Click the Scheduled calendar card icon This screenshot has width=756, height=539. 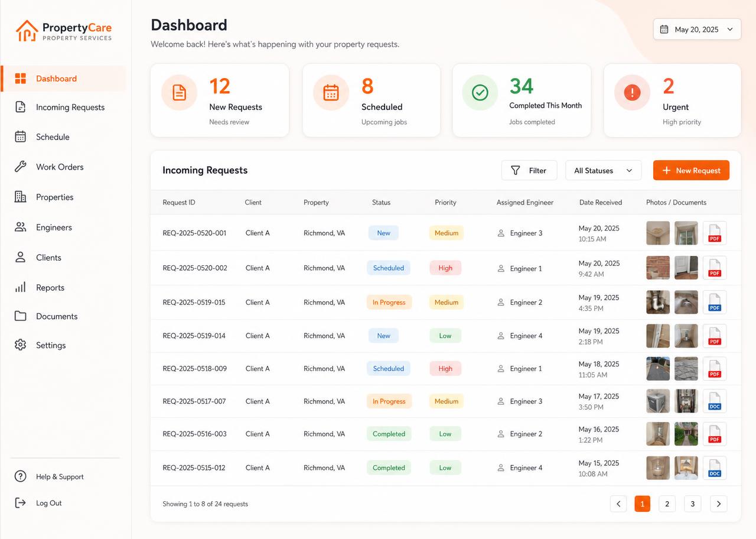pyautogui.click(x=331, y=93)
